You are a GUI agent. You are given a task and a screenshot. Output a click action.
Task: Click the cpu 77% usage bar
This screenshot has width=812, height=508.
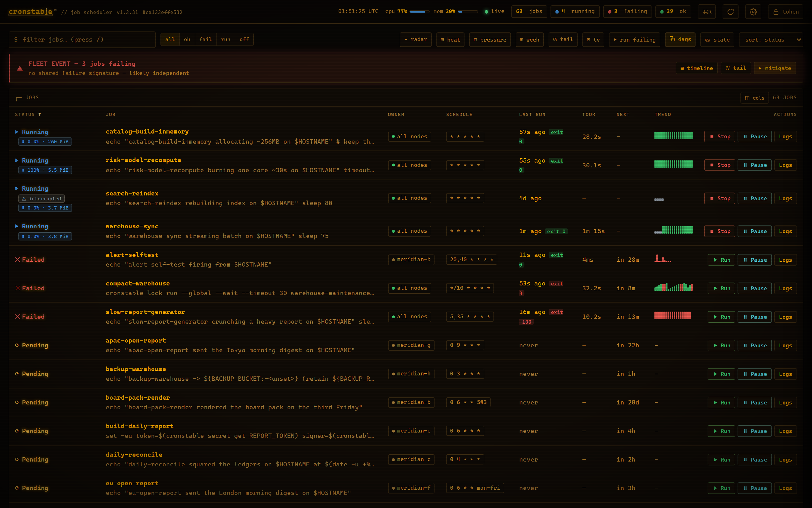(x=420, y=12)
